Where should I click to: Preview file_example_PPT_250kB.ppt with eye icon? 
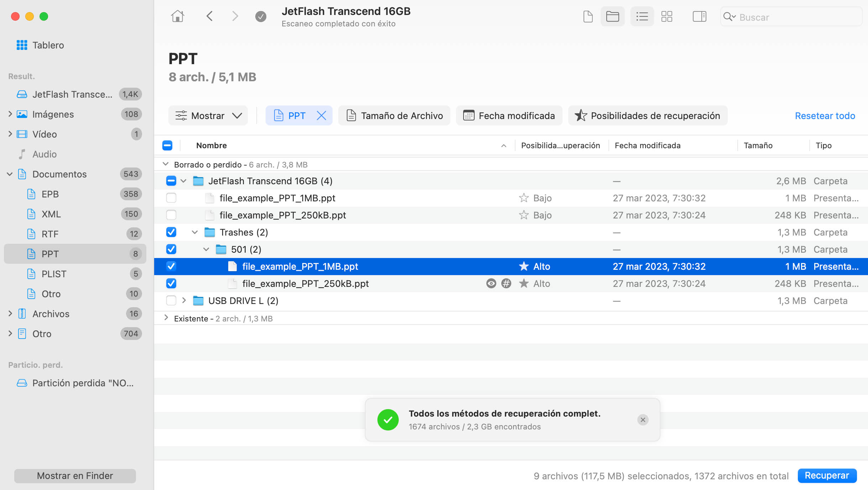[491, 284]
